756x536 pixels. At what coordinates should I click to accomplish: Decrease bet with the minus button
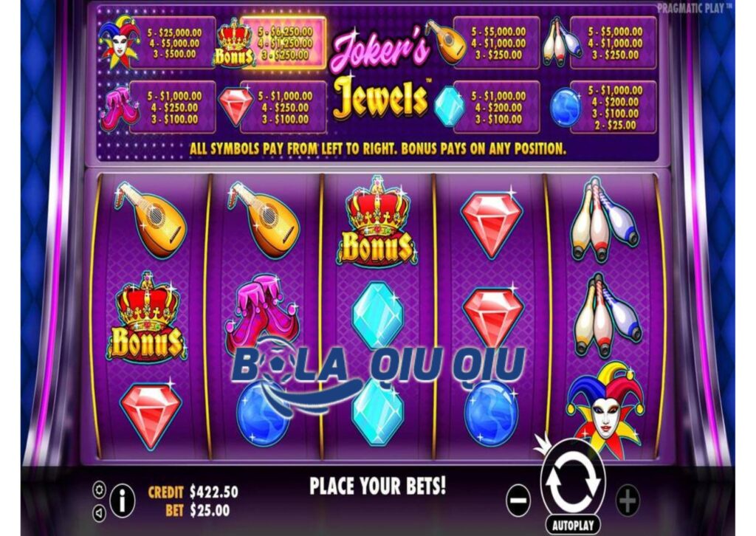click(518, 501)
